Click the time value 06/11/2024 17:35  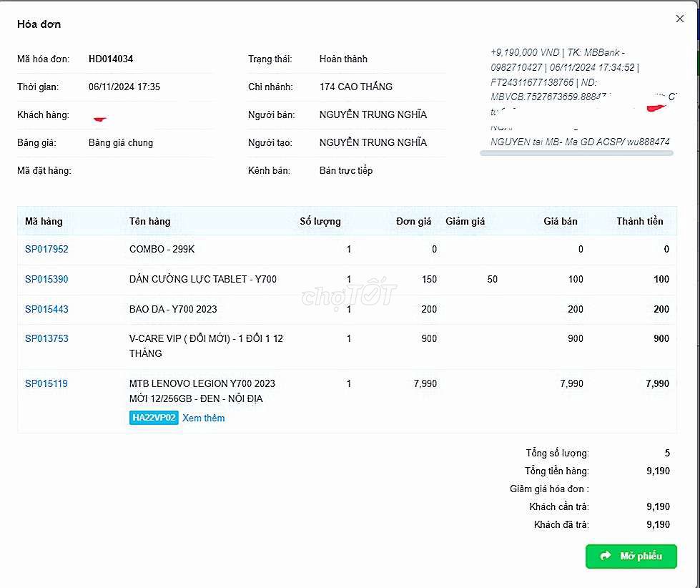click(x=124, y=87)
